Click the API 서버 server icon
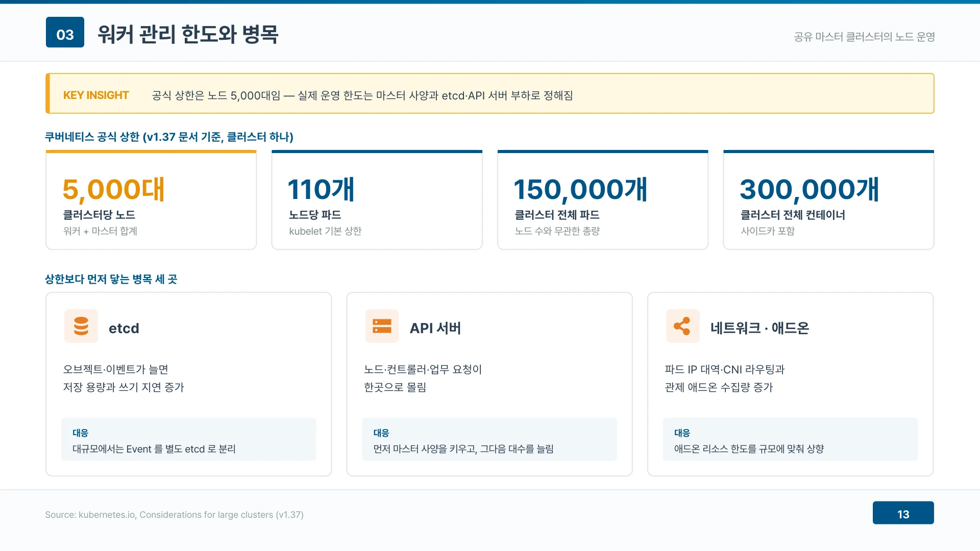 [x=382, y=326]
